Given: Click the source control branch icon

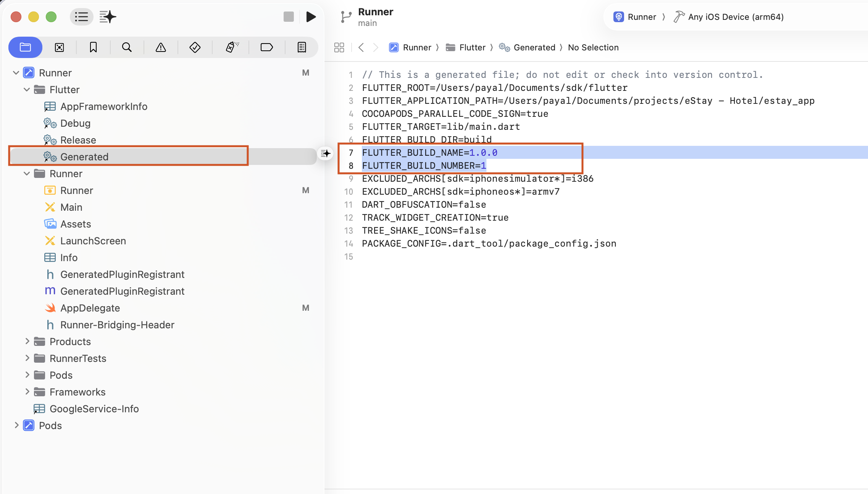Looking at the screenshot, I should pyautogui.click(x=346, y=17).
